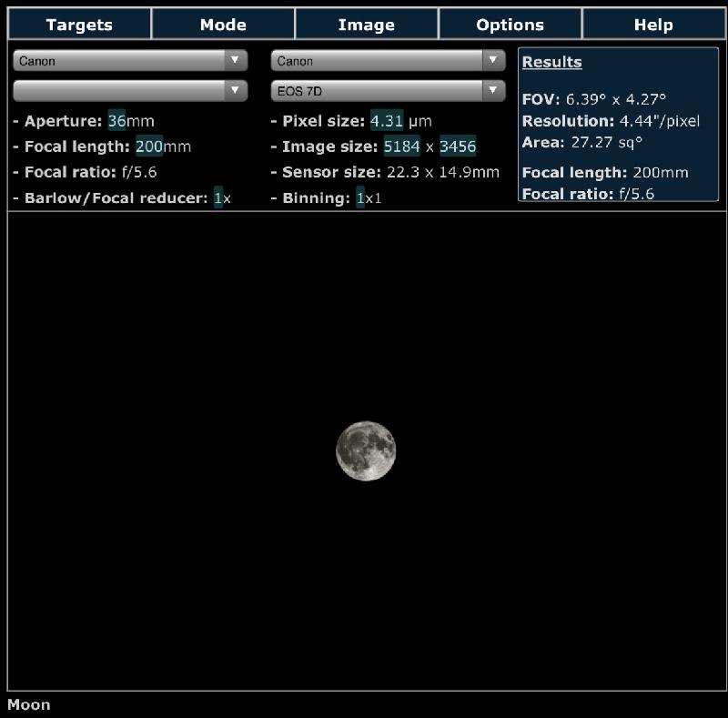Expand the empty telescope model dropdown
The height and width of the screenshot is (718, 728).
(x=130, y=91)
